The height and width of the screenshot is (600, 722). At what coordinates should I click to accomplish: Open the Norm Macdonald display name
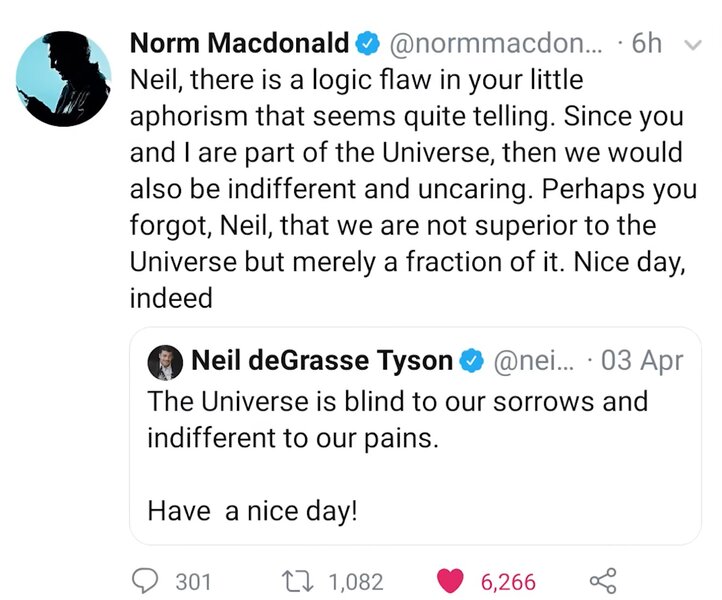(x=240, y=44)
